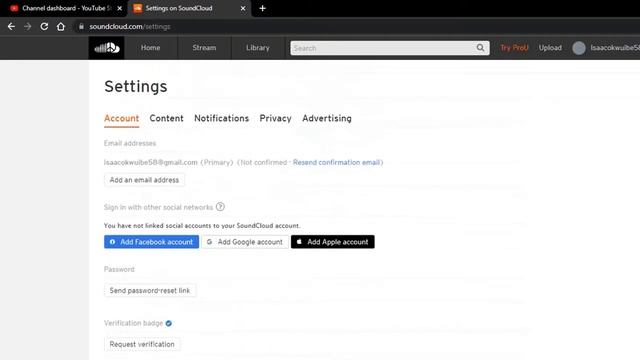Switch to the Content settings tab
The height and width of the screenshot is (360, 640).
pyautogui.click(x=167, y=118)
